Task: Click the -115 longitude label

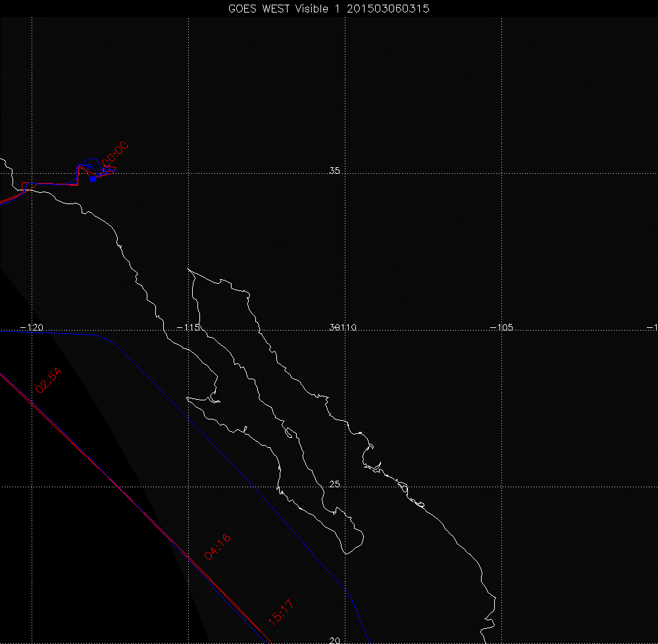Action: point(190,327)
